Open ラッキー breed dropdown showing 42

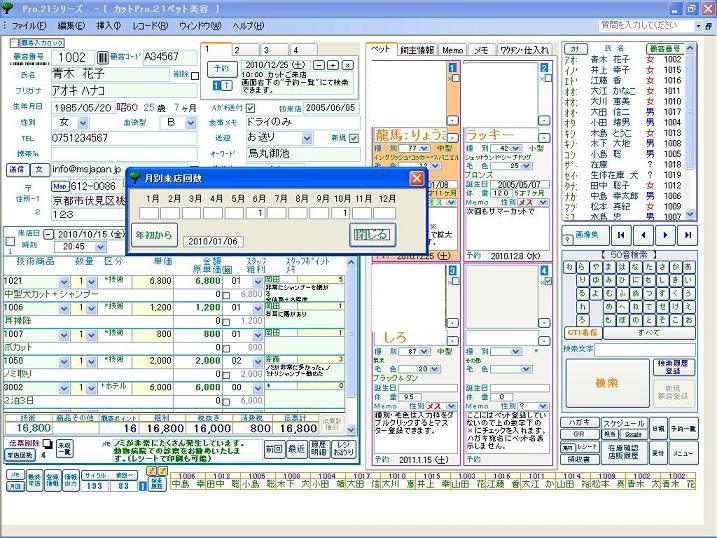[x=516, y=149]
